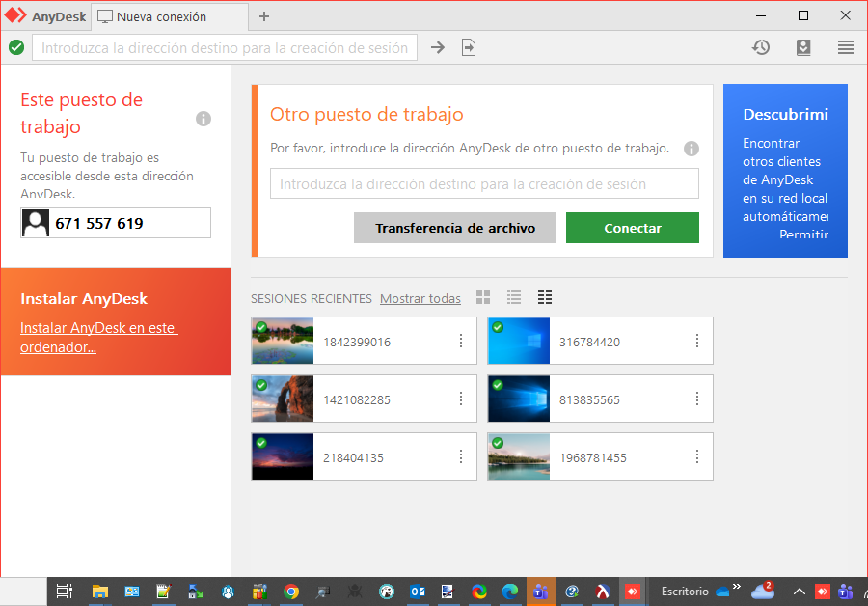The height and width of the screenshot is (606, 868).
Task: Open the session history clock icon
Action: [761, 47]
